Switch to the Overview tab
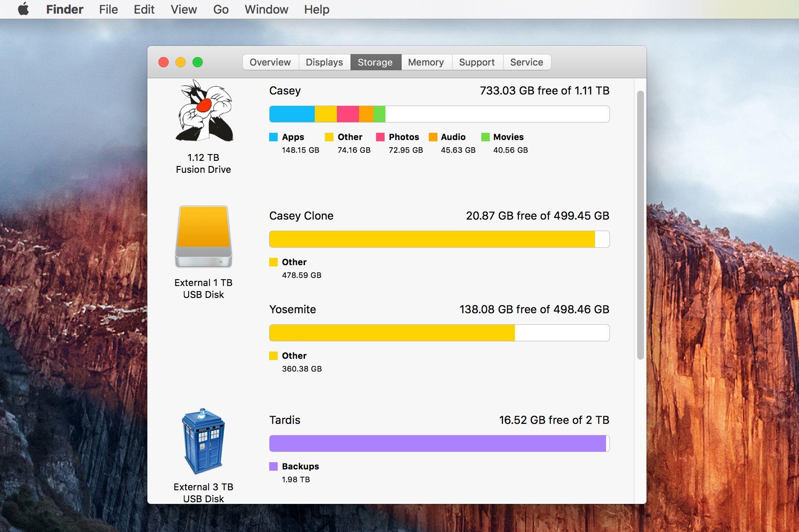 (x=270, y=62)
